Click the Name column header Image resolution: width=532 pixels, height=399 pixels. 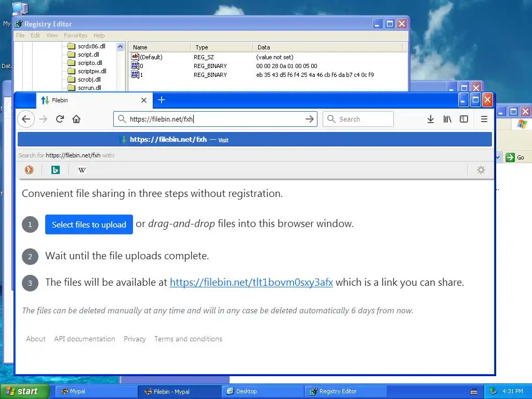click(159, 47)
